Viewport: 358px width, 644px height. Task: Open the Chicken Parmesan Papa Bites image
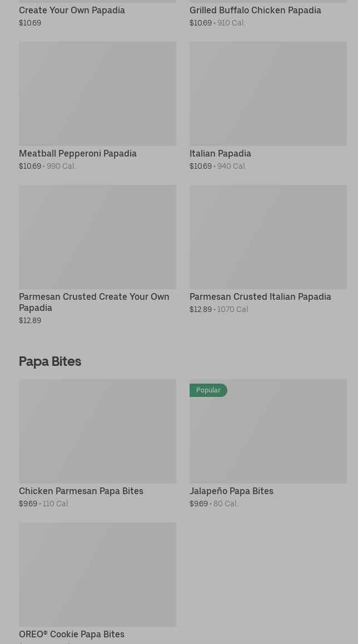tap(97, 431)
